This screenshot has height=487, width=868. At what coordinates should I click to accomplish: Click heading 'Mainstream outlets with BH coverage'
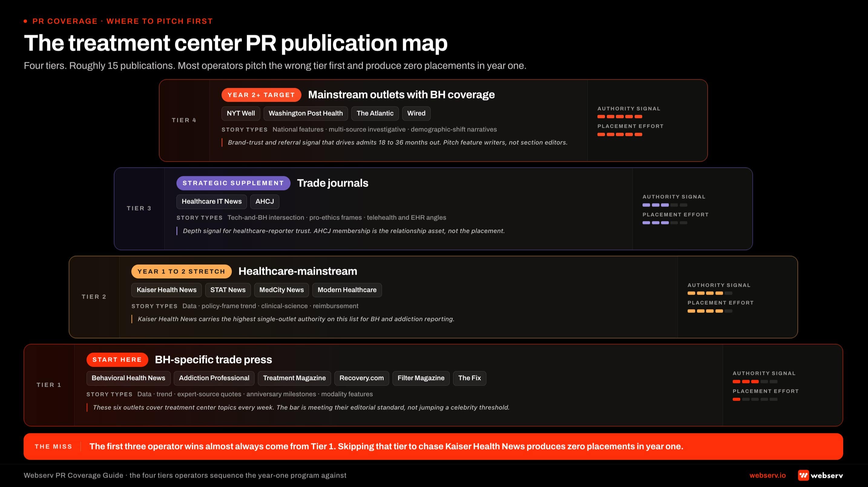click(x=401, y=95)
